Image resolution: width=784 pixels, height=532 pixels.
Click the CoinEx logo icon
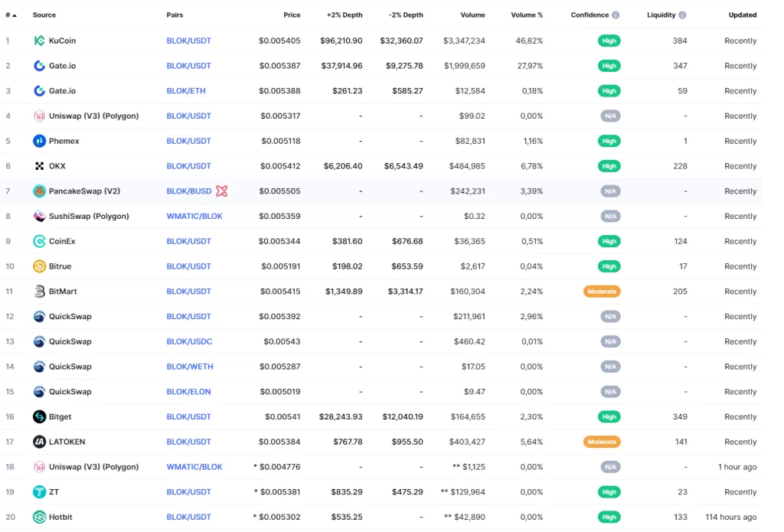(x=39, y=241)
